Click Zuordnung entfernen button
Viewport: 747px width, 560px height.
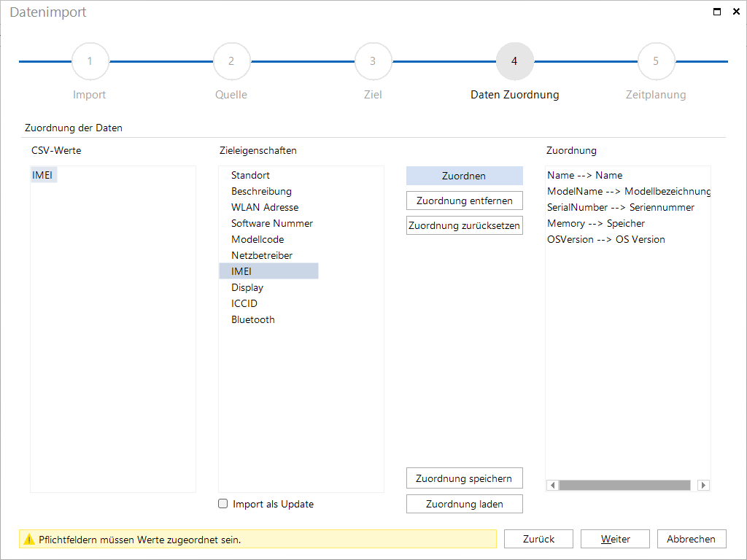point(465,201)
